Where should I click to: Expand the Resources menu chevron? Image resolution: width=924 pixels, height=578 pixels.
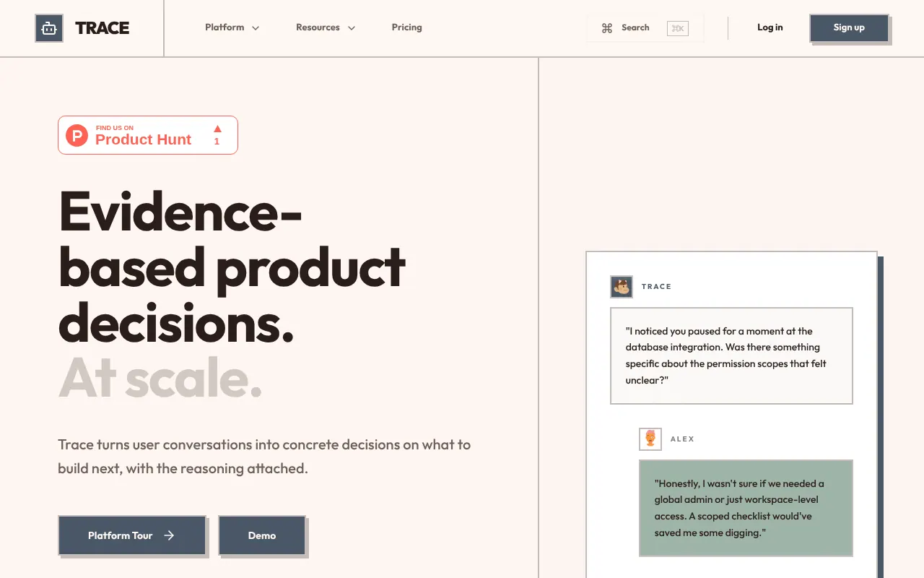(352, 28)
